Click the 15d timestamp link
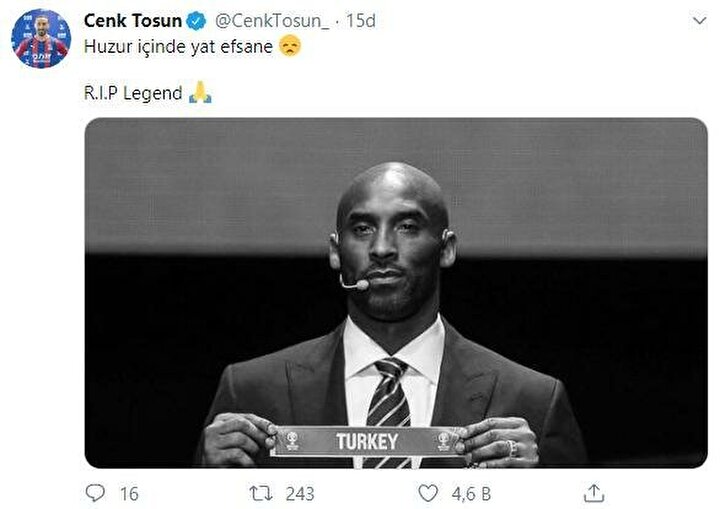The height and width of the screenshot is (509, 720). pyautogui.click(x=361, y=21)
